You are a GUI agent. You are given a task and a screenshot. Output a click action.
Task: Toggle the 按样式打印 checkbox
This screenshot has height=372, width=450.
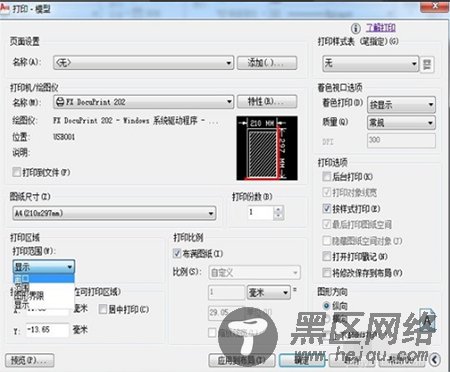(x=327, y=208)
